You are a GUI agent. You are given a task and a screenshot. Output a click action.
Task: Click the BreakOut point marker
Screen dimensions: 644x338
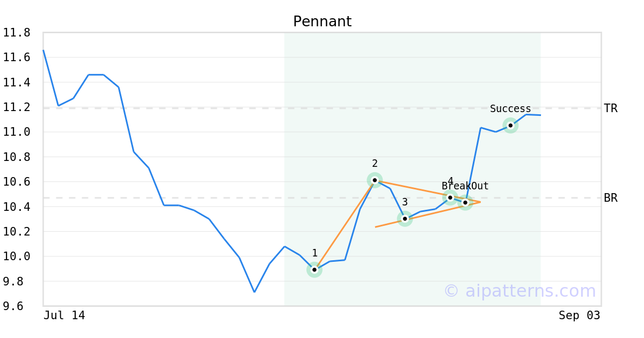click(465, 202)
